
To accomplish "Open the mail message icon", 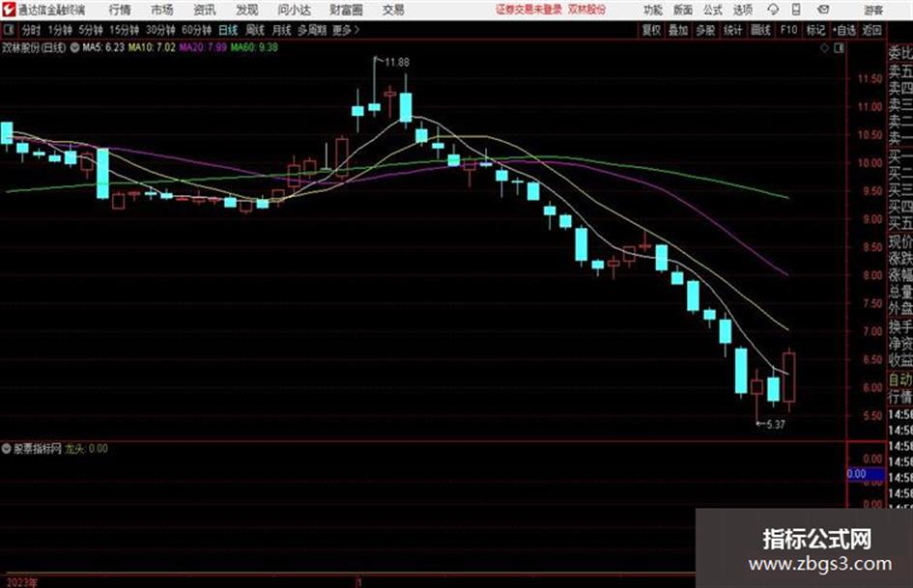I will click(x=823, y=10).
